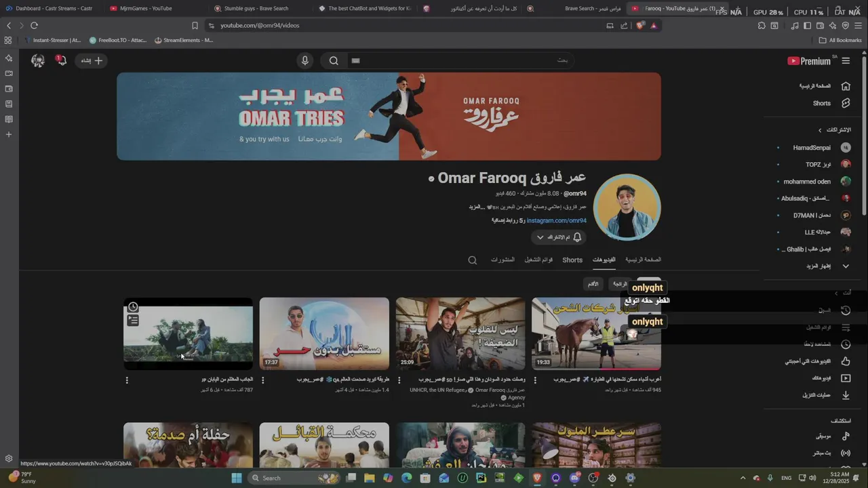Click the address bar URL

coord(260,25)
